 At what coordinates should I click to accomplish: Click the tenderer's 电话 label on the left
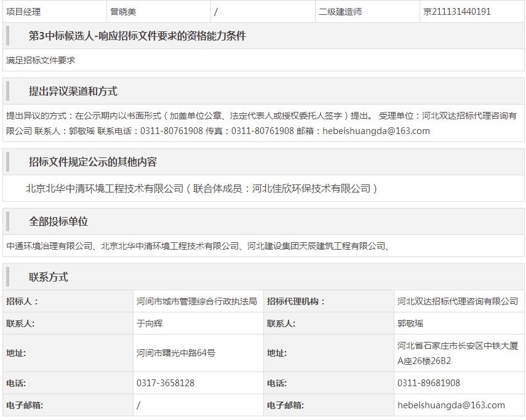coord(16,382)
